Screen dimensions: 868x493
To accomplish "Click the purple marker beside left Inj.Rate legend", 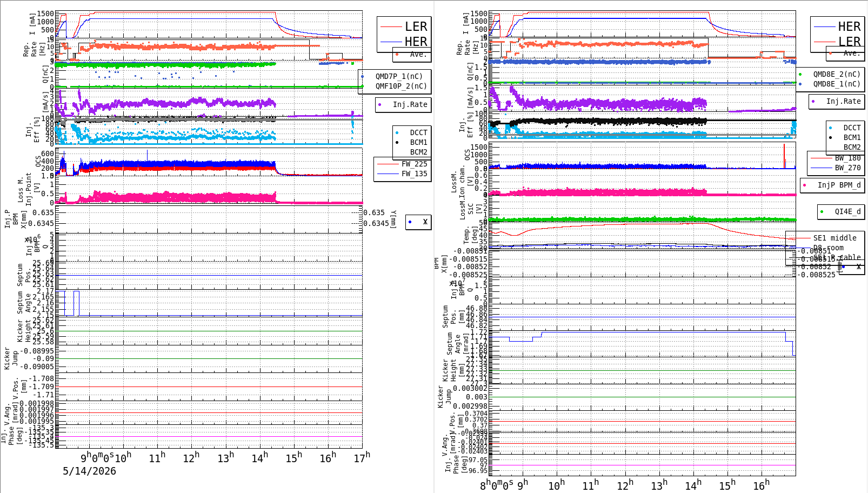I will point(380,104).
